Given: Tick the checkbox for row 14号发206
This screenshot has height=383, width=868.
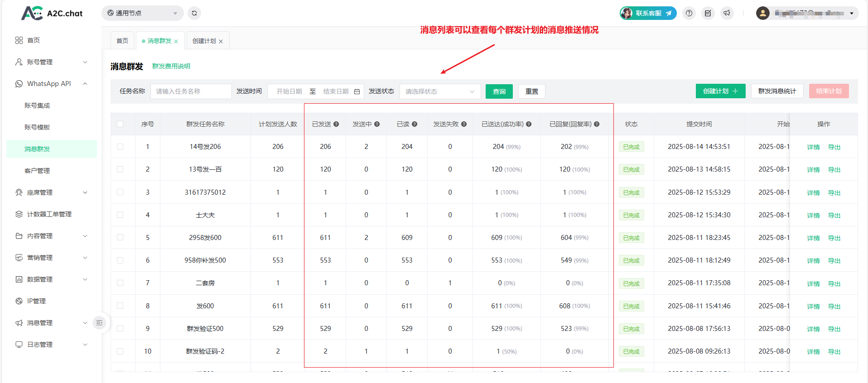Looking at the screenshot, I should point(120,147).
